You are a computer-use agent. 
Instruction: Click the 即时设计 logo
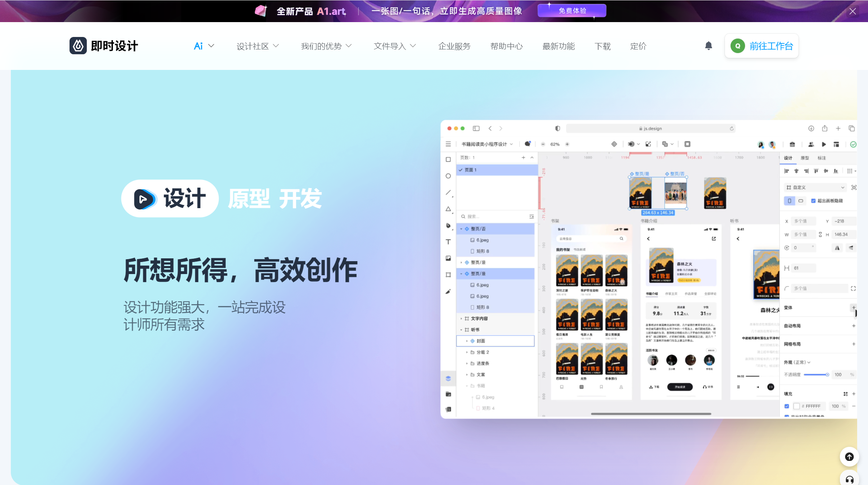pos(104,46)
